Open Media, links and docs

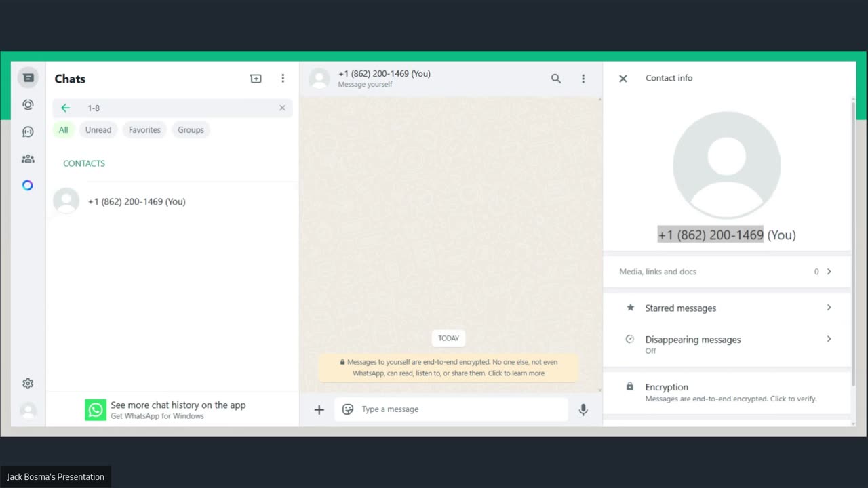(726, 272)
